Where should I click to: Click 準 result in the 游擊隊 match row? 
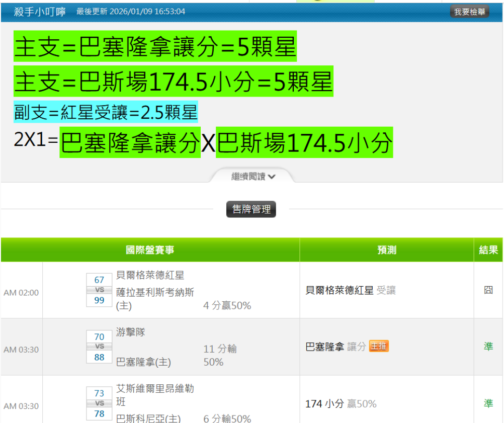click(x=488, y=347)
